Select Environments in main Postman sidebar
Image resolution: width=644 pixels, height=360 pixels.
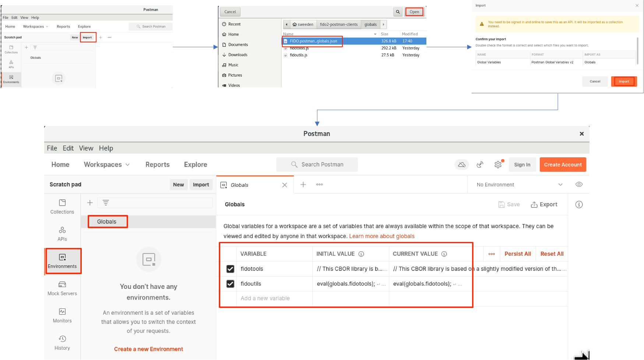click(x=63, y=261)
